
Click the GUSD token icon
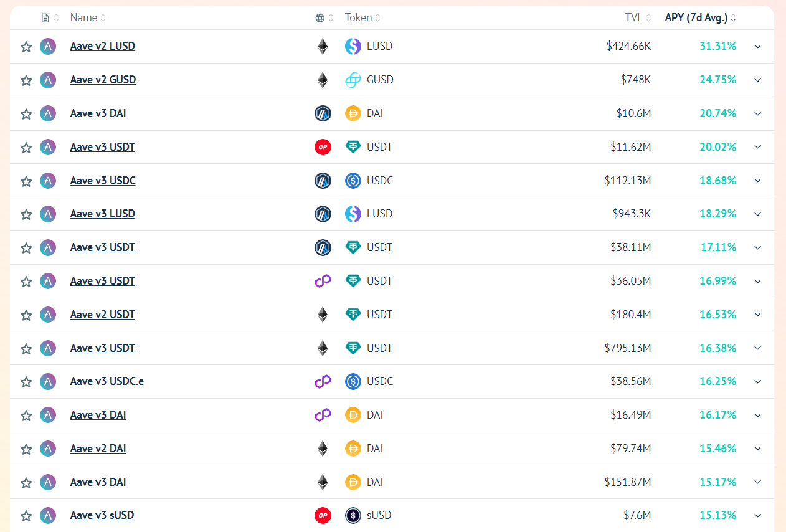(x=353, y=80)
